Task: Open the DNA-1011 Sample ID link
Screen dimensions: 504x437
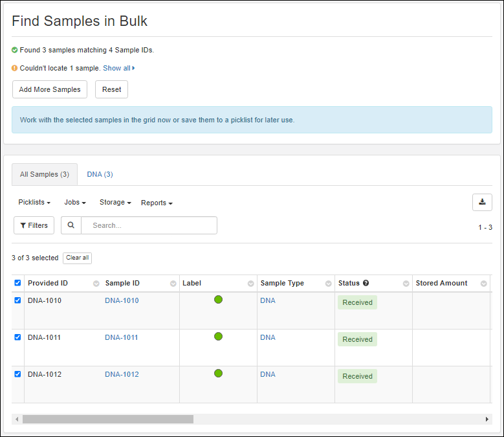Action: point(122,337)
